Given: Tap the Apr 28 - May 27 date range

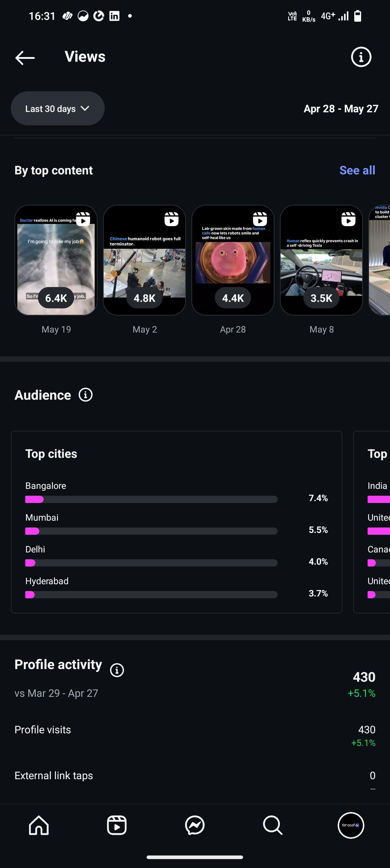Looking at the screenshot, I should (341, 109).
